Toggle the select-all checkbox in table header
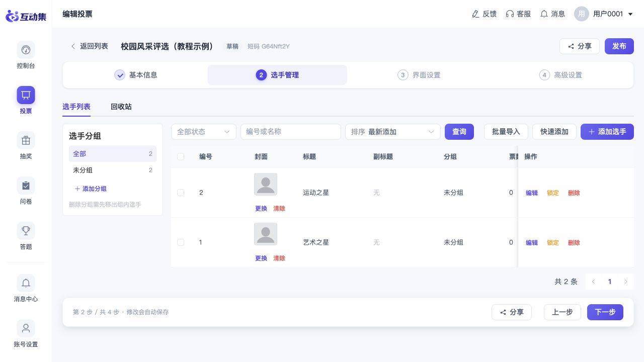The image size is (644, 362). (181, 157)
